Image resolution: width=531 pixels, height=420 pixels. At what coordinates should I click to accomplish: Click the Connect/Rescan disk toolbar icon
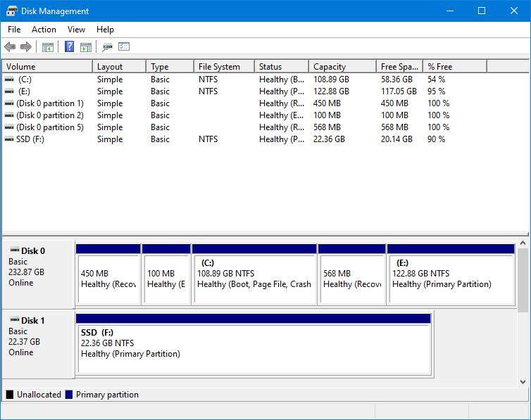pyautogui.click(x=107, y=47)
